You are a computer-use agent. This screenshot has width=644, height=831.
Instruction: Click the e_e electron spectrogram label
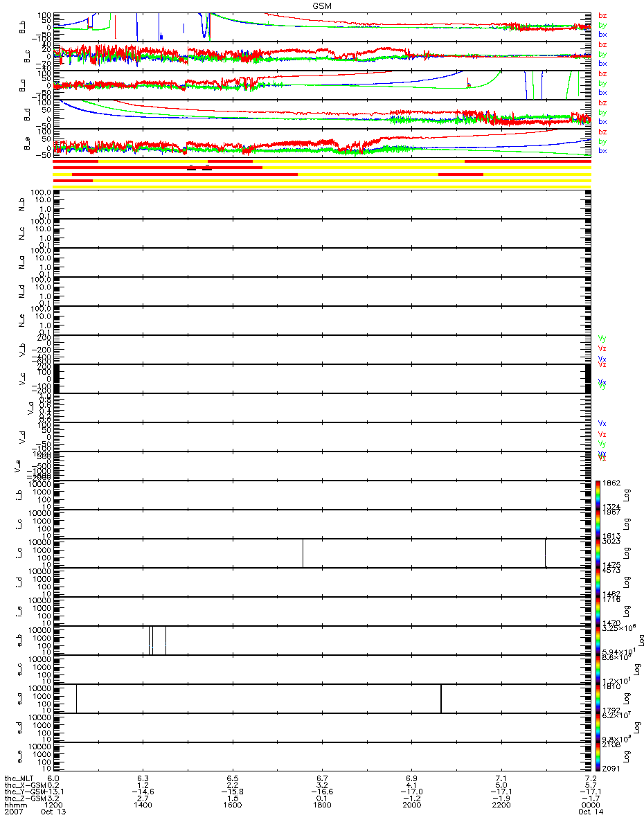click(x=18, y=756)
